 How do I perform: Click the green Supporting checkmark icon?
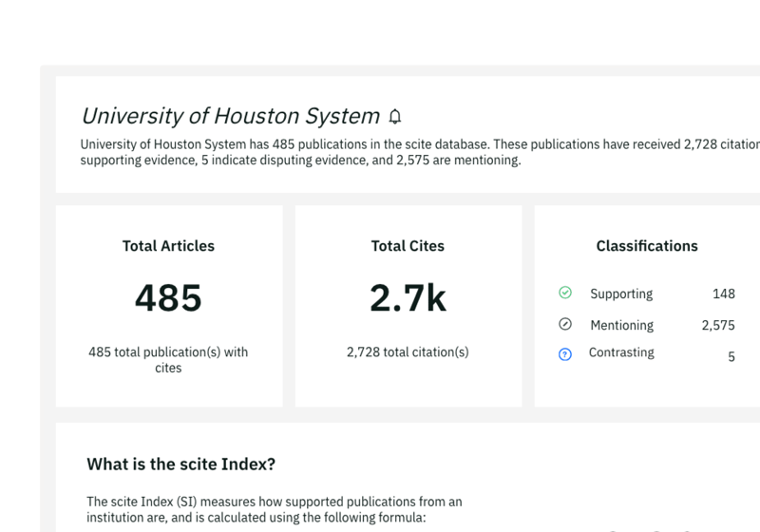[565, 293]
